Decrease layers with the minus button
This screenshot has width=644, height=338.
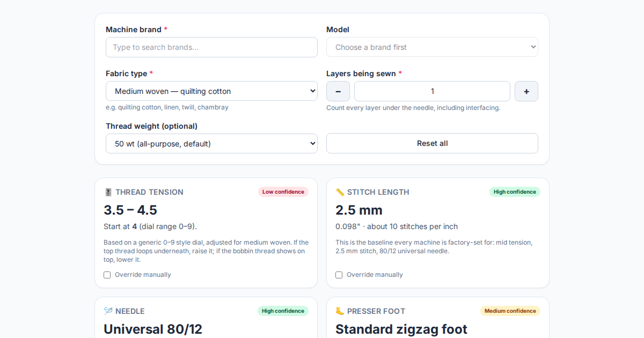pos(338,91)
